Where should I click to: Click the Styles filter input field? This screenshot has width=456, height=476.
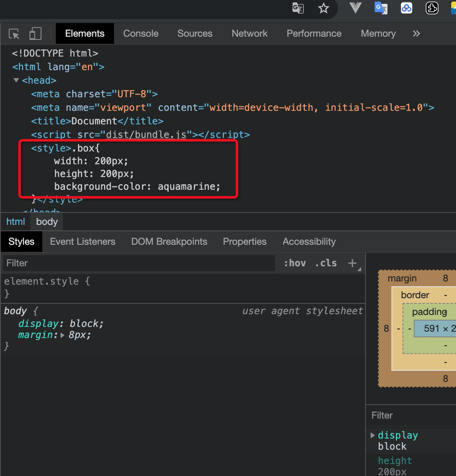pos(139,263)
